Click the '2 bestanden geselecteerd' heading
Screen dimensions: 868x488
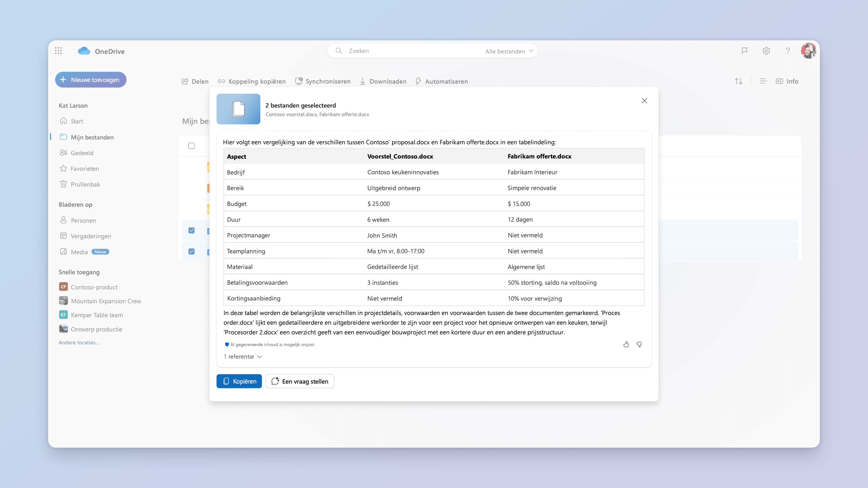(x=300, y=106)
